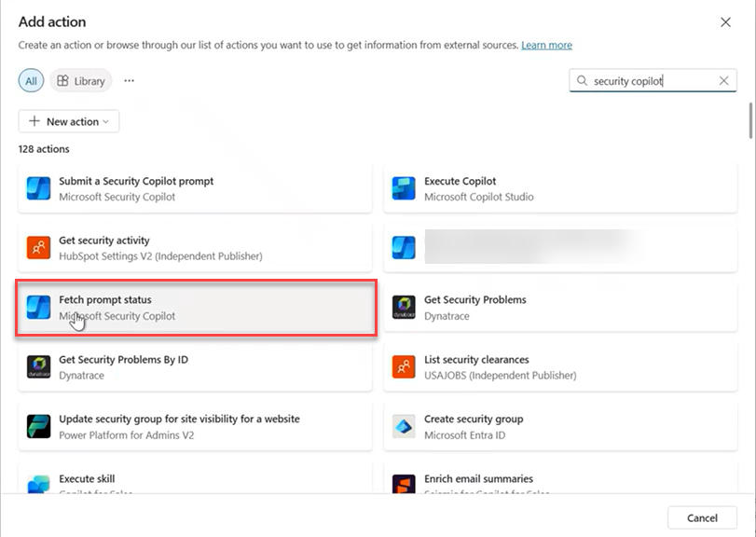Click the Entra ID icon beside Create security group
Image resolution: width=756 pixels, height=537 pixels.
[404, 427]
